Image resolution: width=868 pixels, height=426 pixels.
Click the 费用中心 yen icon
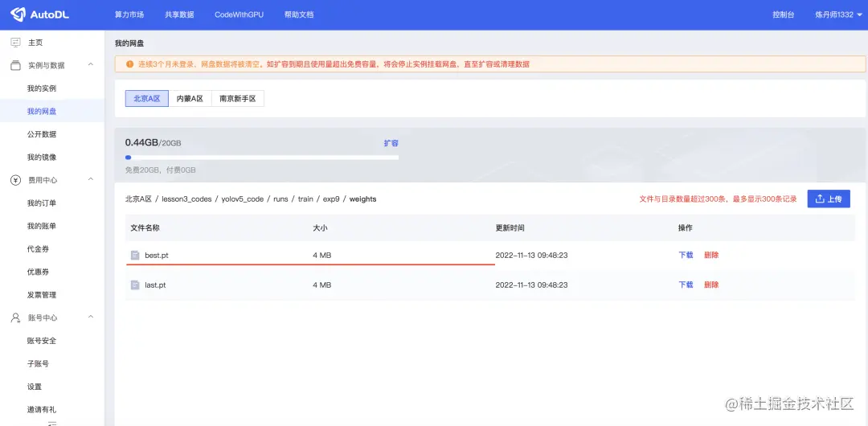(x=15, y=180)
